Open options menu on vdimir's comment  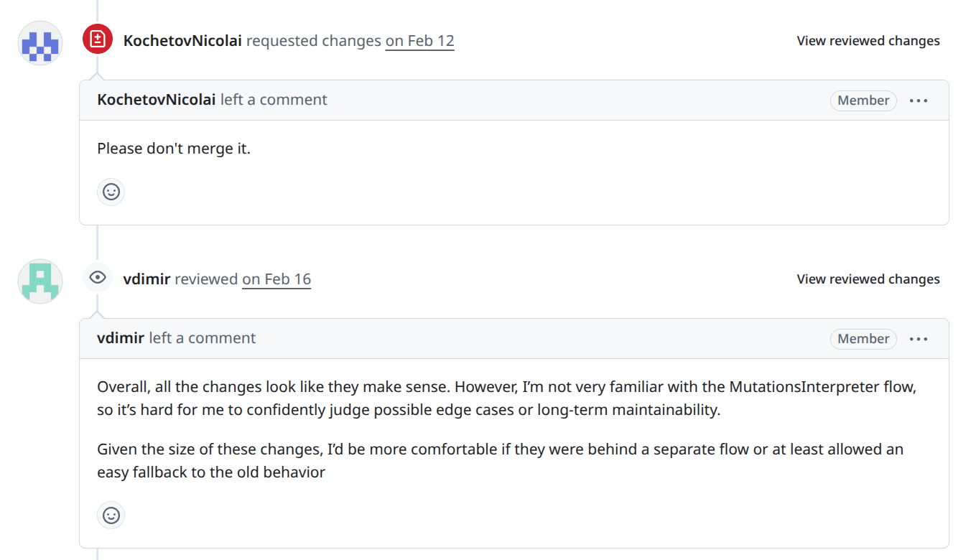tap(919, 339)
